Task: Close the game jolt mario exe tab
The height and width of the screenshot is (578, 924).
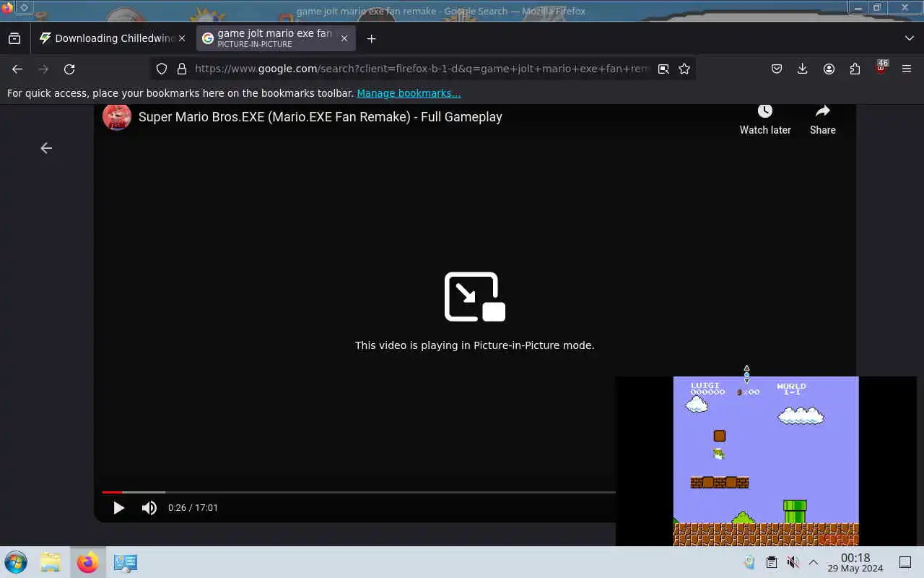Action: (x=344, y=38)
